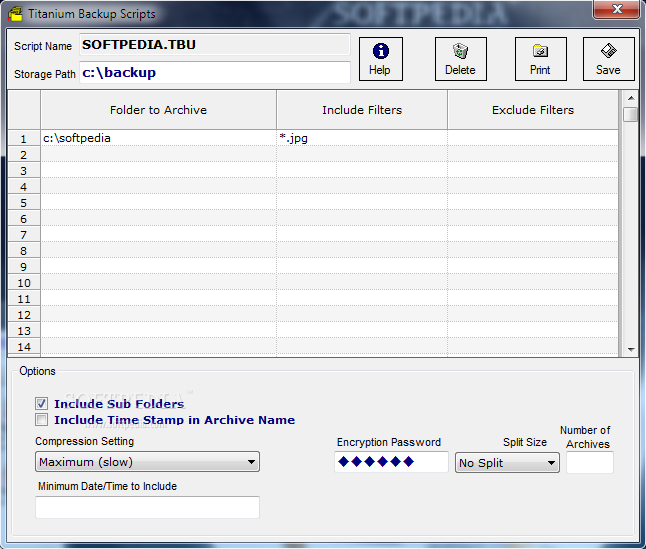The width and height of the screenshot is (646, 549).
Task: Select row header 13
Action: 24,331
